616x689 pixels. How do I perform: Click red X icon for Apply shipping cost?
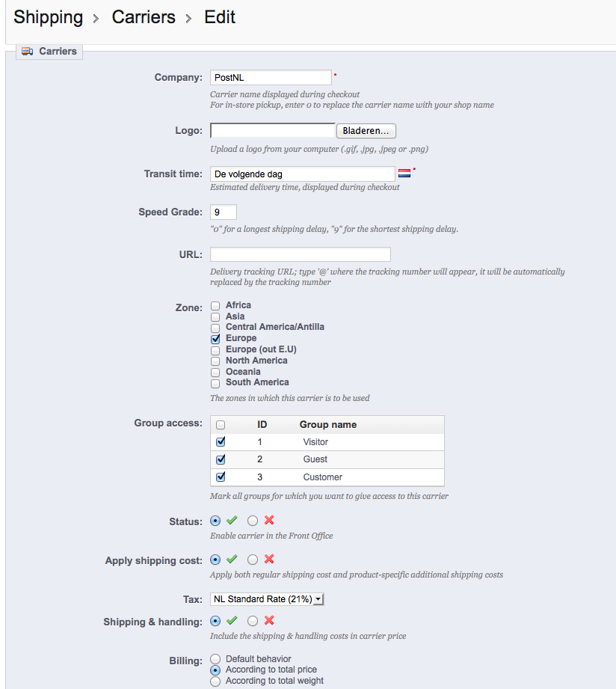click(269, 559)
